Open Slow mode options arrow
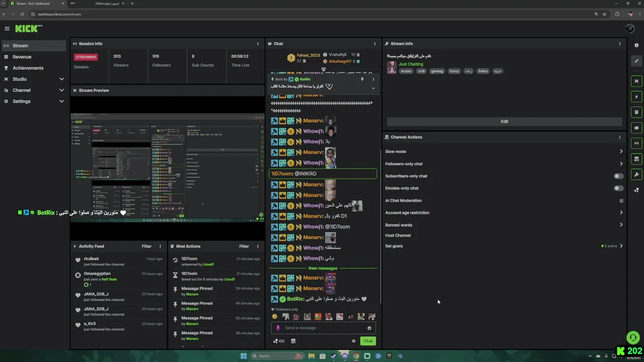 tap(621, 151)
